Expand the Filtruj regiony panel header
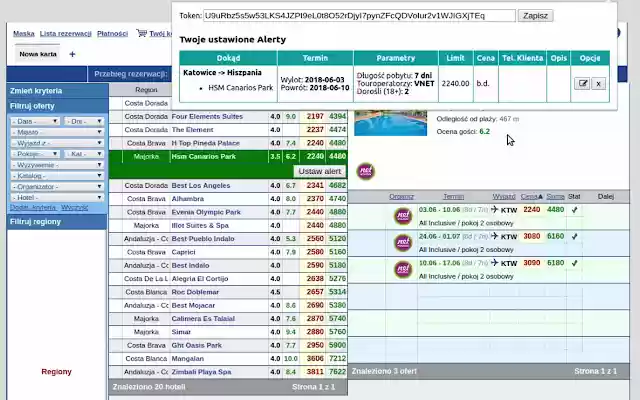 57,222
